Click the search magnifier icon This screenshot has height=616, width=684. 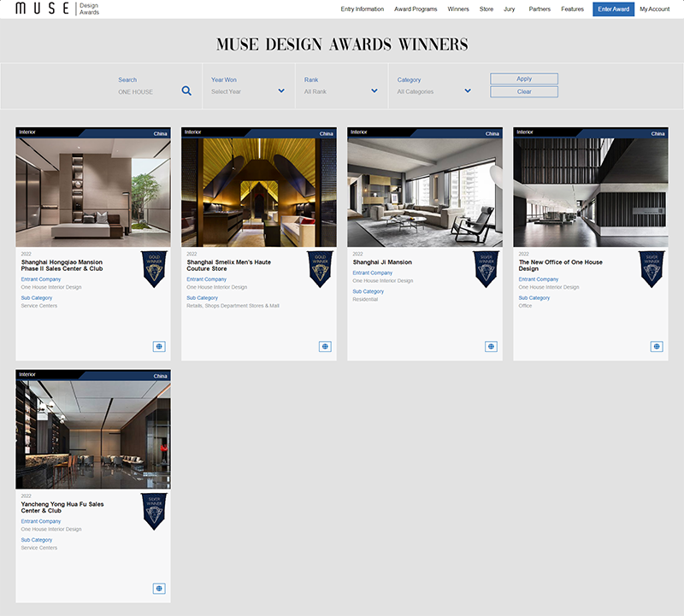[186, 91]
